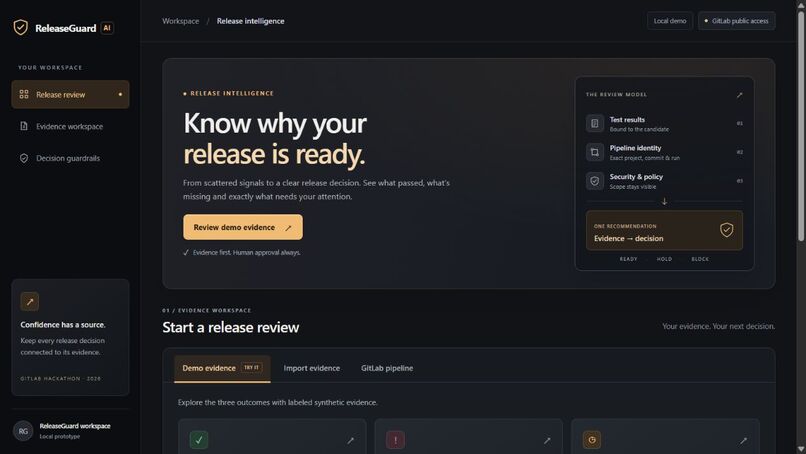This screenshot has width=806, height=454.
Task: Click the Evidence workspace document icon
Action: pyautogui.click(x=24, y=126)
